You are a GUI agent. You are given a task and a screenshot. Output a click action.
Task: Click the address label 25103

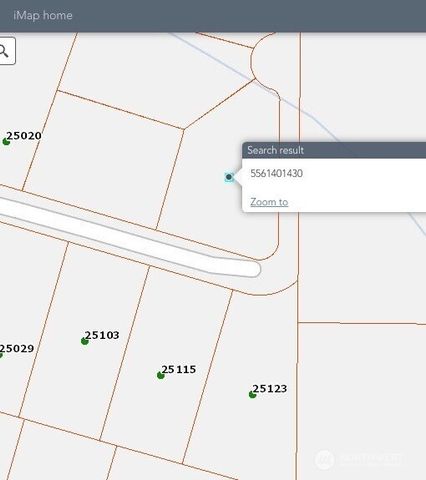[x=102, y=335]
